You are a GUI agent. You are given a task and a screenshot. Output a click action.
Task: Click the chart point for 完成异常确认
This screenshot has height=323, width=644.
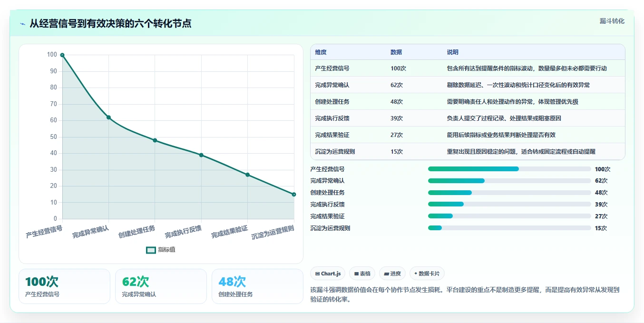(108, 117)
